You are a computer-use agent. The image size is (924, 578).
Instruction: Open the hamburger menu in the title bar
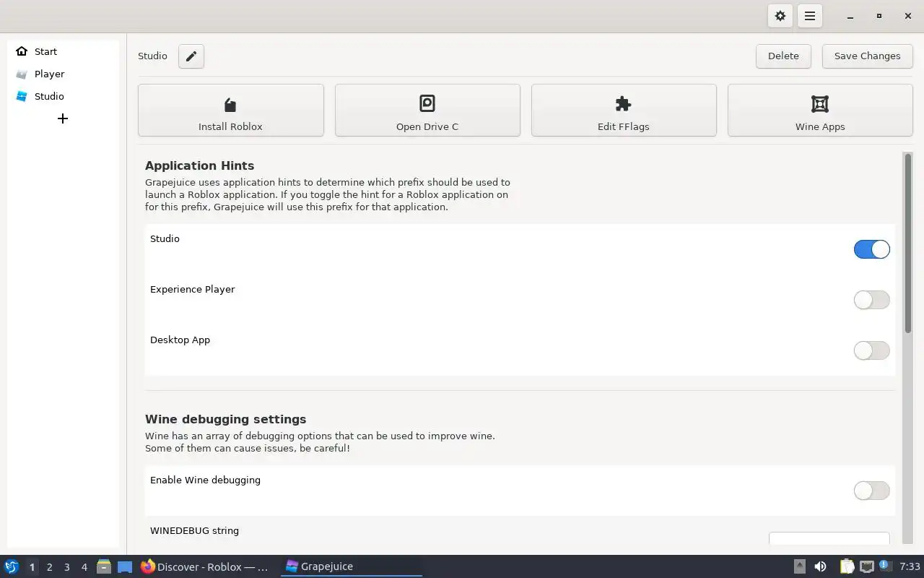[x=810, y=16]
